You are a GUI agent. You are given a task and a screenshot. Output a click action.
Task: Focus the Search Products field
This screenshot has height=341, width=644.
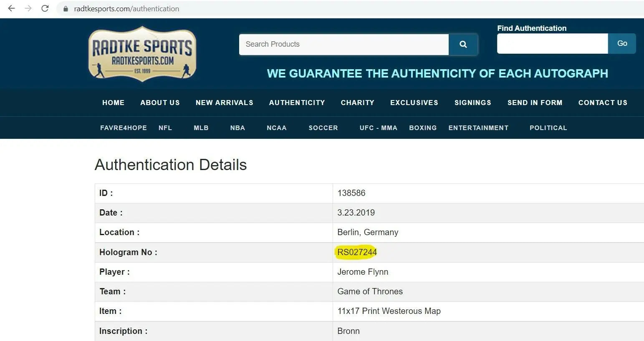[x=343, y=44]
